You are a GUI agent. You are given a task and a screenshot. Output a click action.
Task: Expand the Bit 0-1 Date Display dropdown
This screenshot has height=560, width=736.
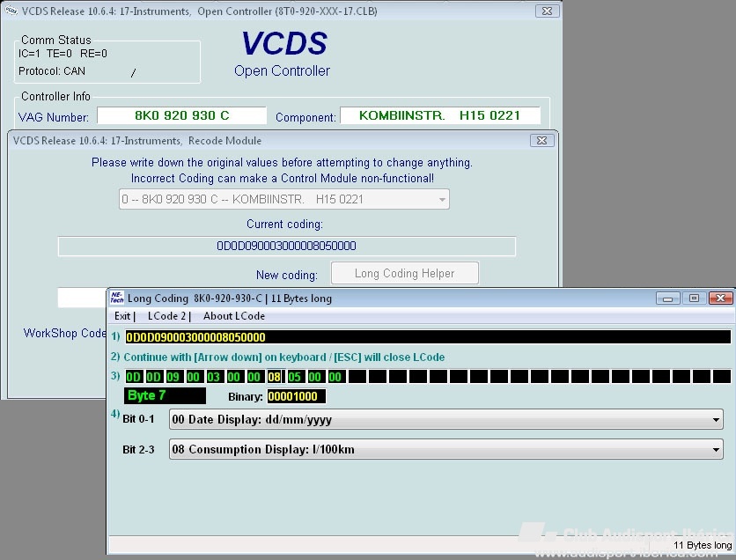point(446,419)
